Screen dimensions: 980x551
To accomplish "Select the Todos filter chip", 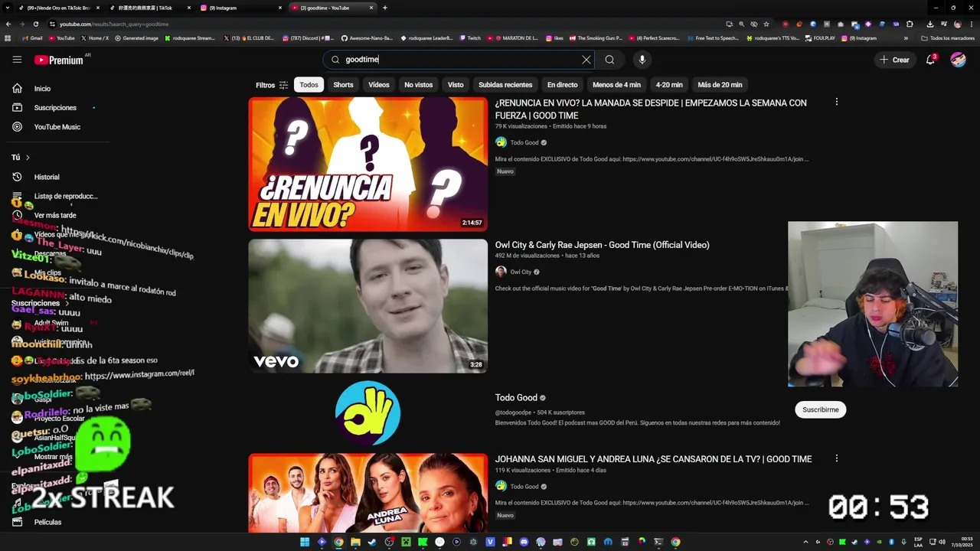I will 309,85.
